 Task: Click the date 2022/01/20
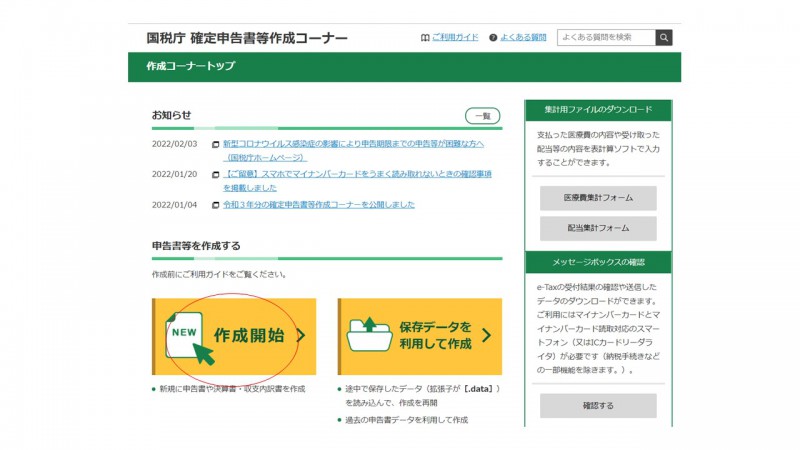pyautogui.click(x=174, y=174)
